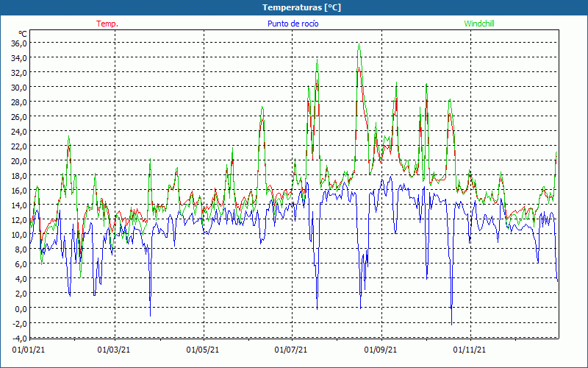Click the 01/03/21 date label
This screenshot has width=588, height=368.
click(114, 350)
